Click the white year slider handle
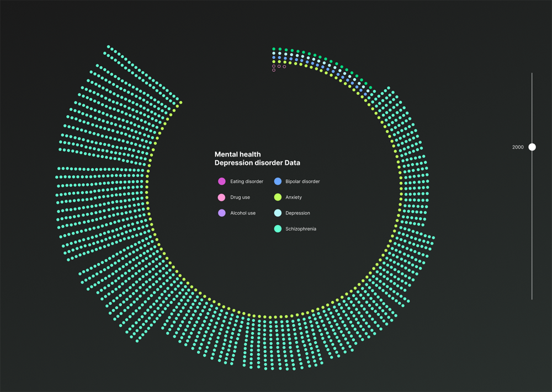The image size is (552, 392). [x=532, y=147]
